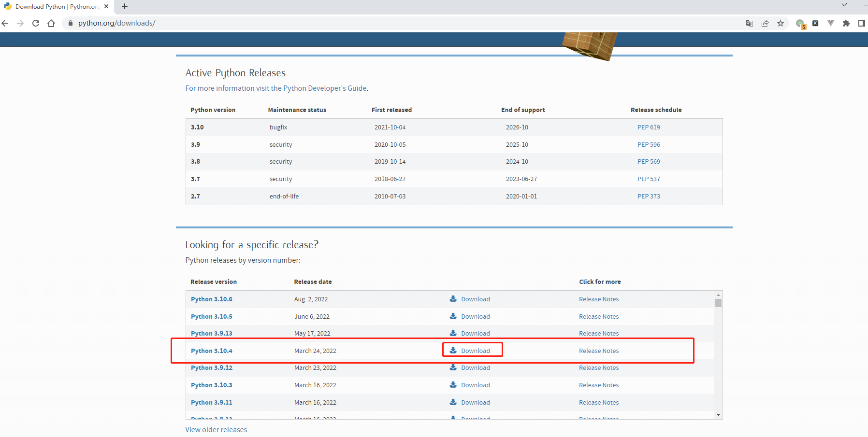Image resolution: width=868 pixels, height=437 pixels.
Task: Open the Python 3.10.6 release link
Action: click(212, 299)
